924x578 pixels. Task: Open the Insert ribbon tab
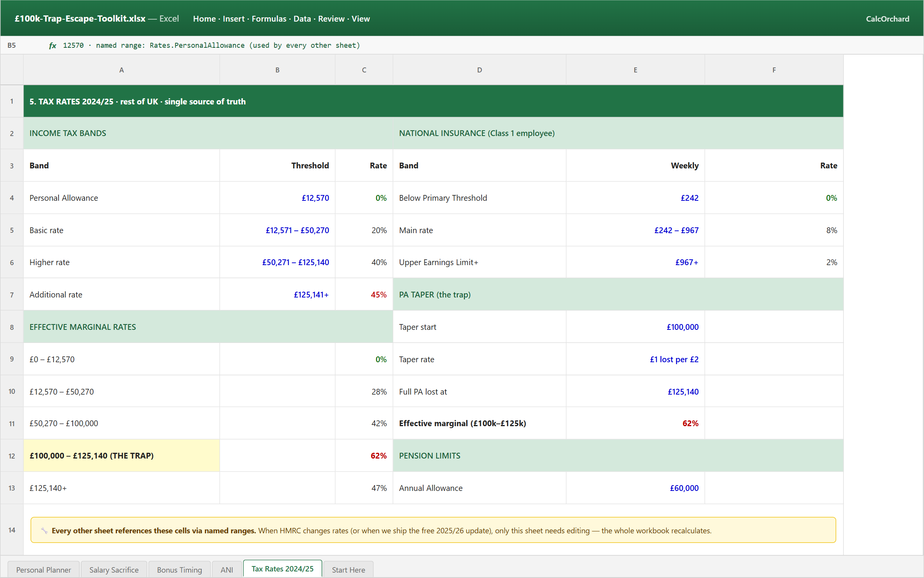click(234, 18)
